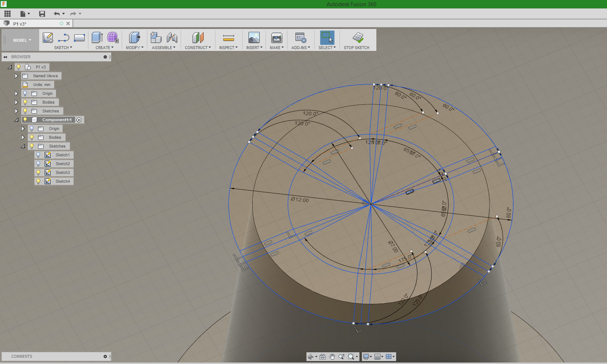Expand the root Bodies folder

coord(16,102)
